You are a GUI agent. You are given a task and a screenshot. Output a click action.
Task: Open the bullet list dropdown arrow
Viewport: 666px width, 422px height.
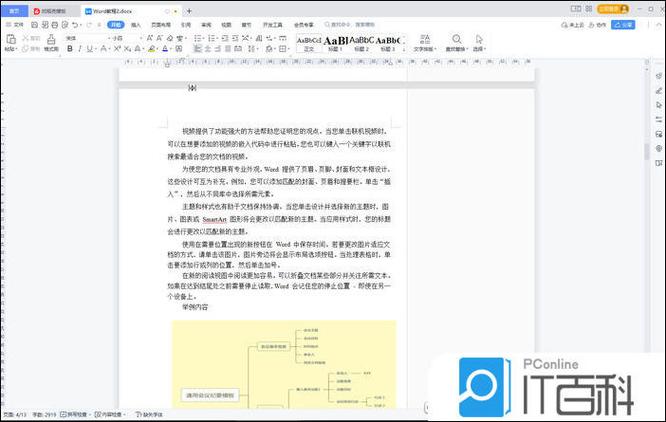click(x=204, y=38)
